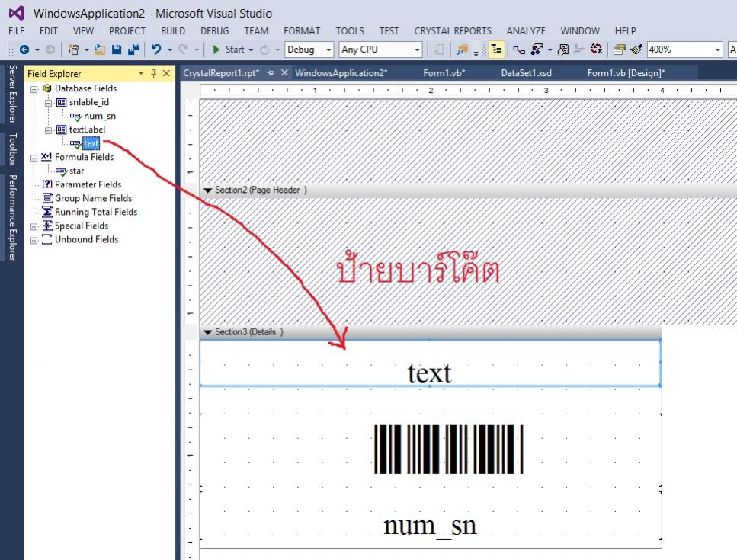Open the TEAM menu

point(256,31)
